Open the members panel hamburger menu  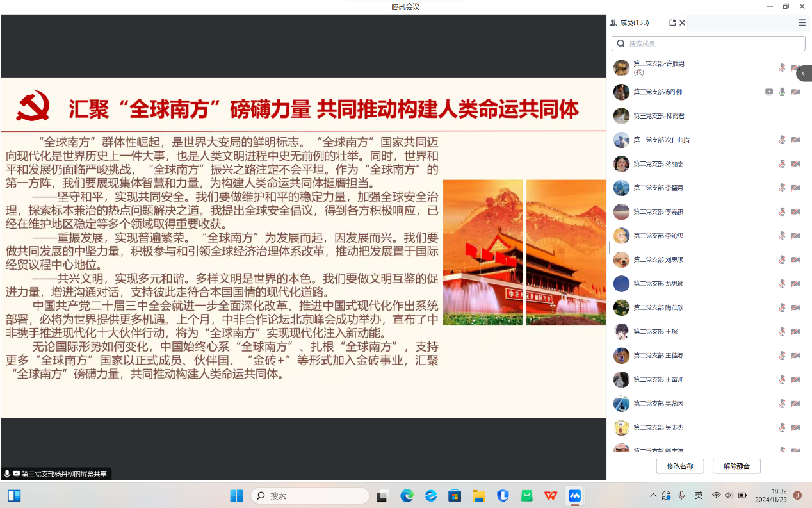[802, 22]
